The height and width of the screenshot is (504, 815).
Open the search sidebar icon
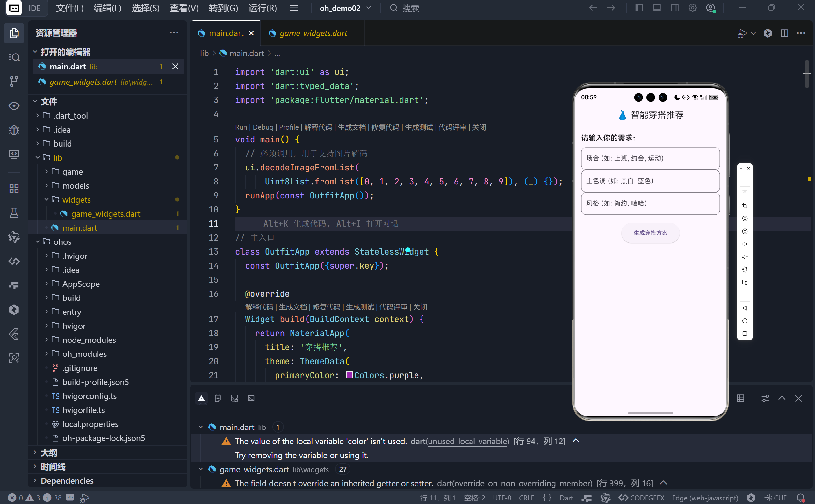pos(14,57)
